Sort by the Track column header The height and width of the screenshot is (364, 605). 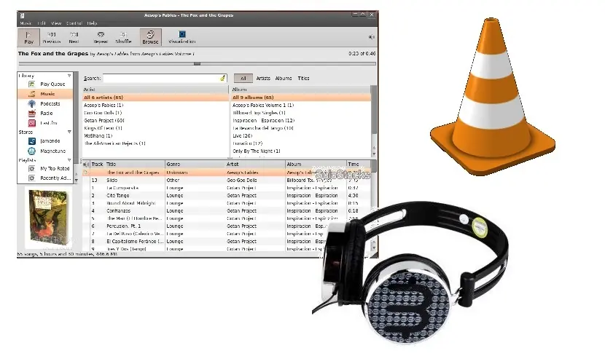(x=97, y=164)
